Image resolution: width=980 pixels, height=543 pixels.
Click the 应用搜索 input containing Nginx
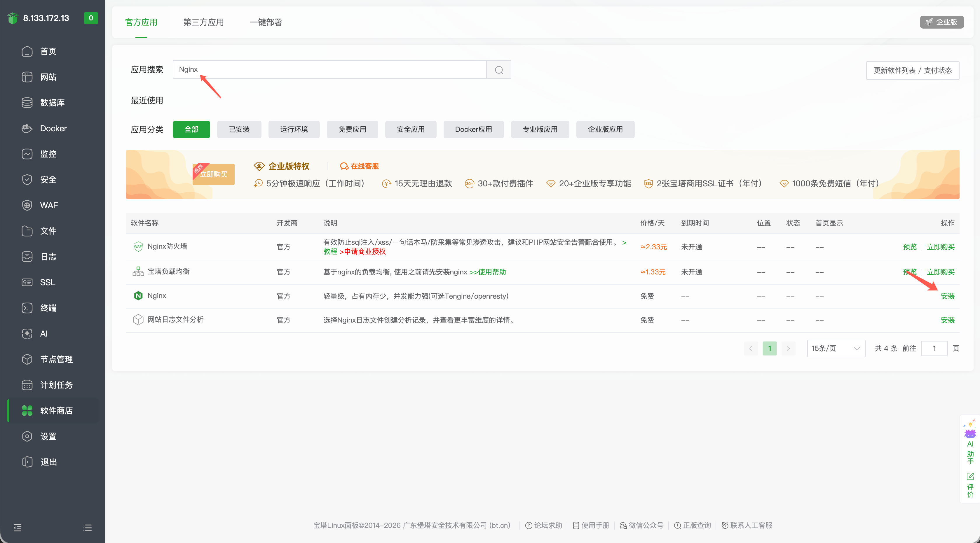tap(329, 70)
